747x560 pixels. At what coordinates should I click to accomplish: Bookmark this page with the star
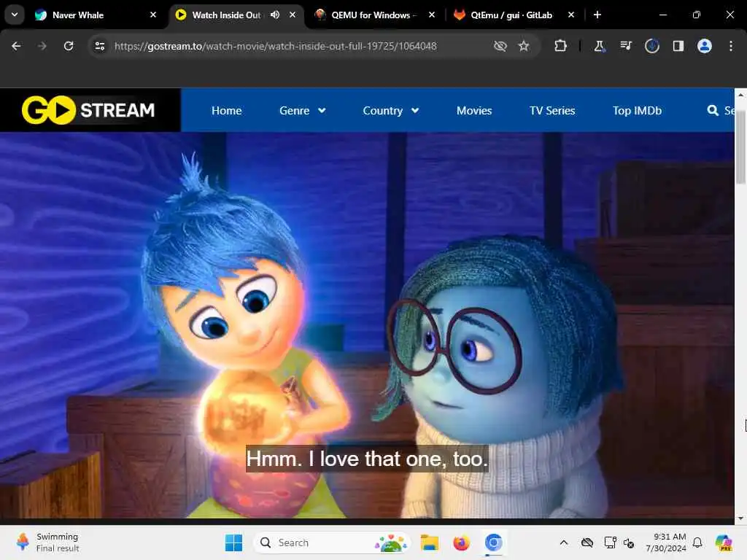tap(524, 46)
